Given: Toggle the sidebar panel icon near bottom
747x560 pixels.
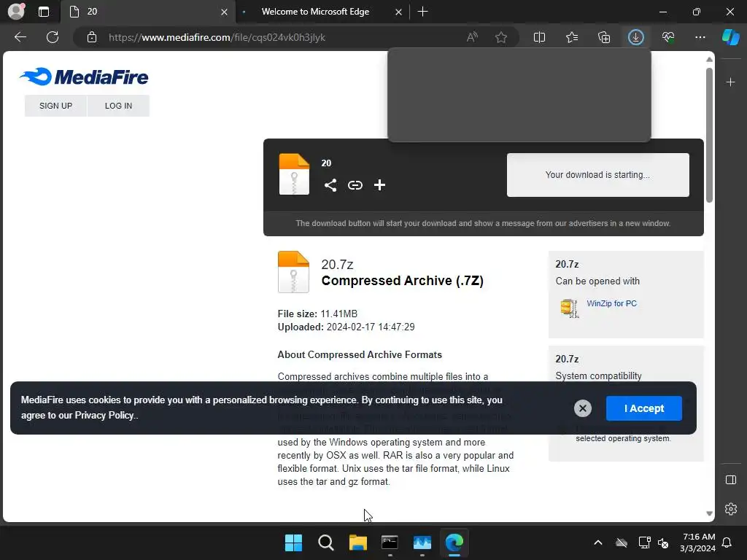Looking at the screenshot, I should click(731, 480).
